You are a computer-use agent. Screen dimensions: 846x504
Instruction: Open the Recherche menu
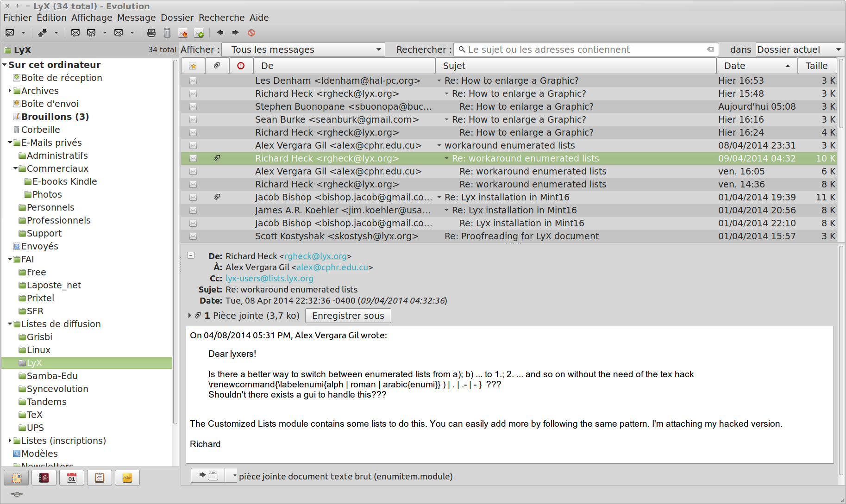click(x=221, y=18)
